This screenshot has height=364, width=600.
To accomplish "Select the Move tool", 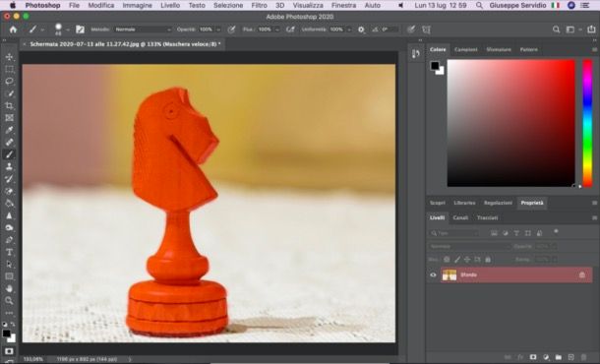I will (9, 57).
